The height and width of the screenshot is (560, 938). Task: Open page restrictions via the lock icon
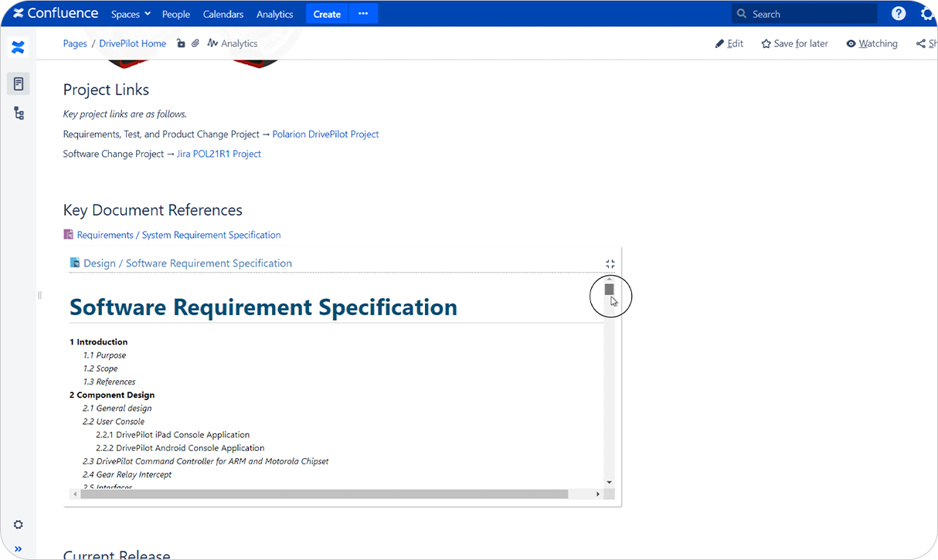pos(181,43)
